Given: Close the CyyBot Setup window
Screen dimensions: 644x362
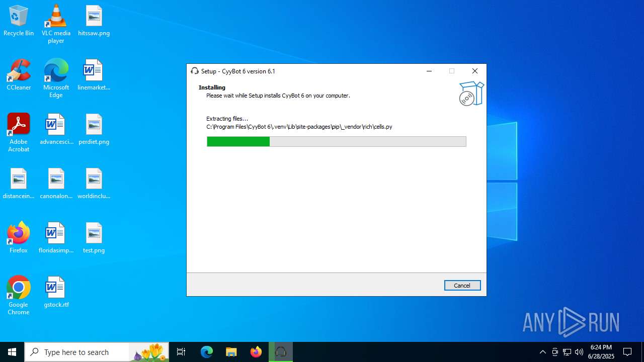Looking at the screenshot, I should (x=475, y=71).
